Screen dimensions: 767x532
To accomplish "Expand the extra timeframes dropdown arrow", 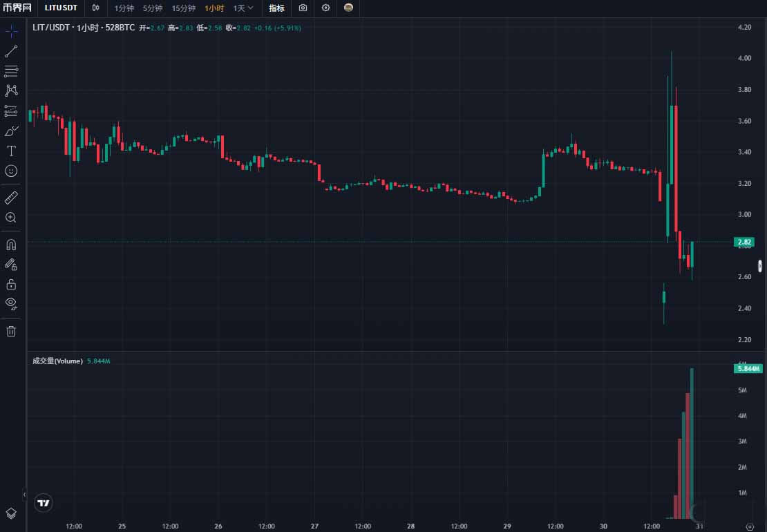I will (x=252, y=8).
